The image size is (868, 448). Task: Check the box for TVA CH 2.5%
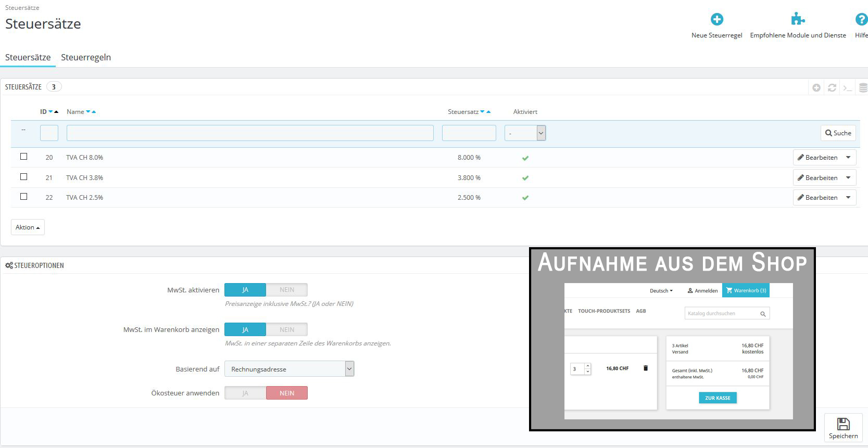[x=23, y=197]
